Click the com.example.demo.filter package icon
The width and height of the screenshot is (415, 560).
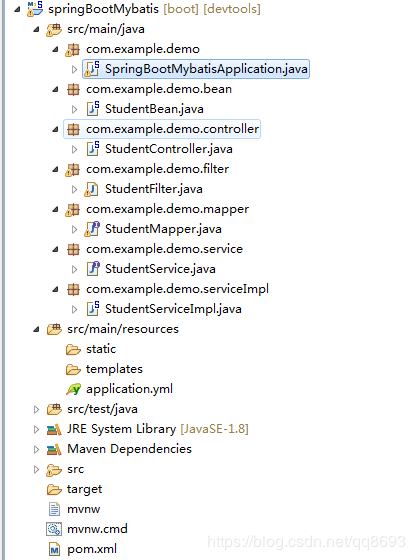(x=72, y=169)
